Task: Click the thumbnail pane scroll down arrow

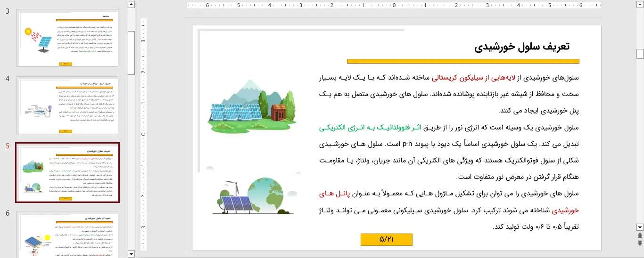Action: click(132, 254)
